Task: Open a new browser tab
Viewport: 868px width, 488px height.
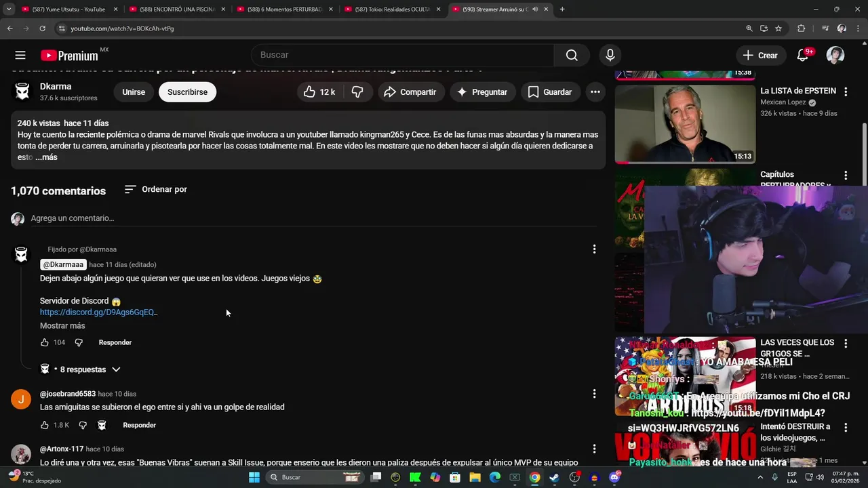Action: coord(562,9)
